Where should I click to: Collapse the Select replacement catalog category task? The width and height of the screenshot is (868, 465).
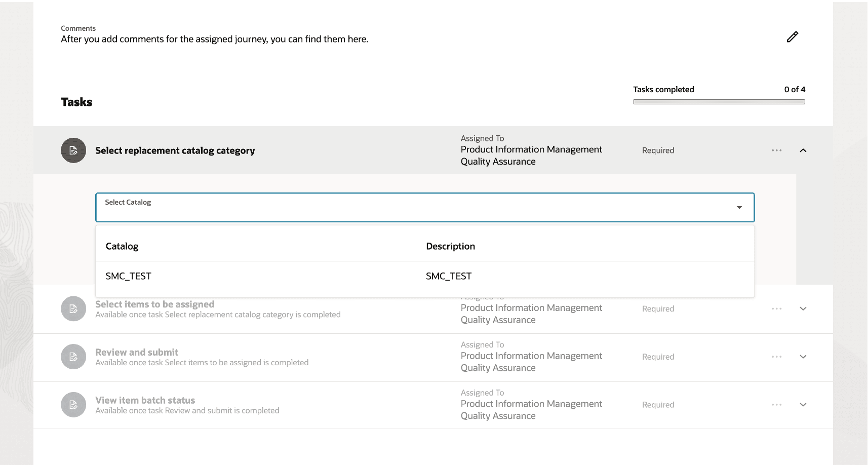tap(803, 150)
